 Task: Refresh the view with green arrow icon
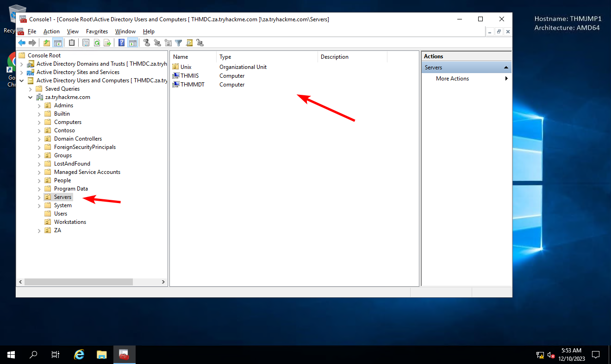[x=97, y=43]
